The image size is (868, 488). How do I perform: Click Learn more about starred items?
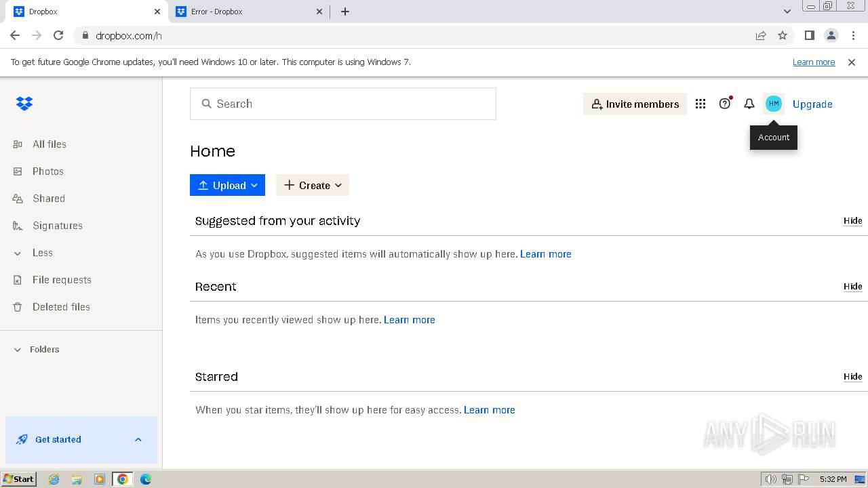490,410
